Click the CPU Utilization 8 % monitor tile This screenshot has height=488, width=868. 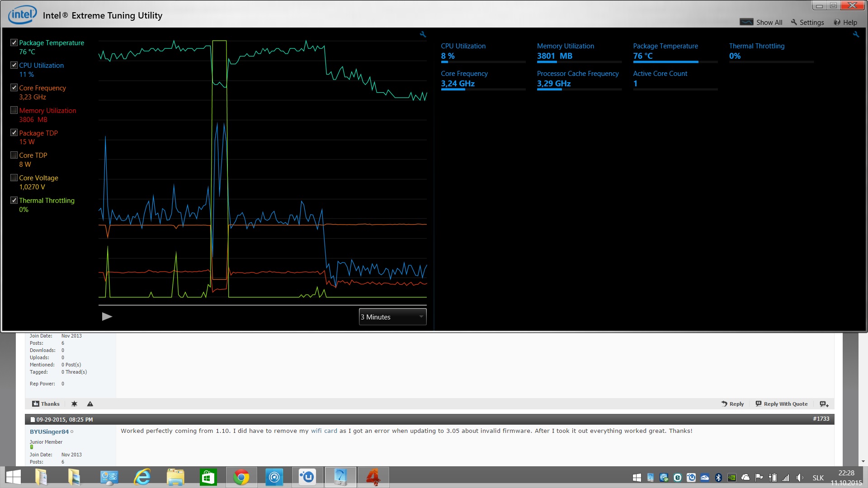pyautogui.click(x=483, y=52)
